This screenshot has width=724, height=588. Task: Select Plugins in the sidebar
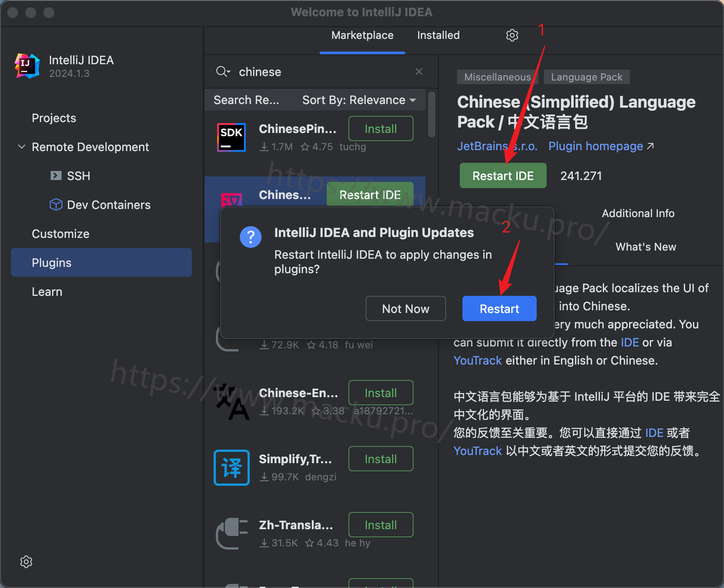[101, 262]
